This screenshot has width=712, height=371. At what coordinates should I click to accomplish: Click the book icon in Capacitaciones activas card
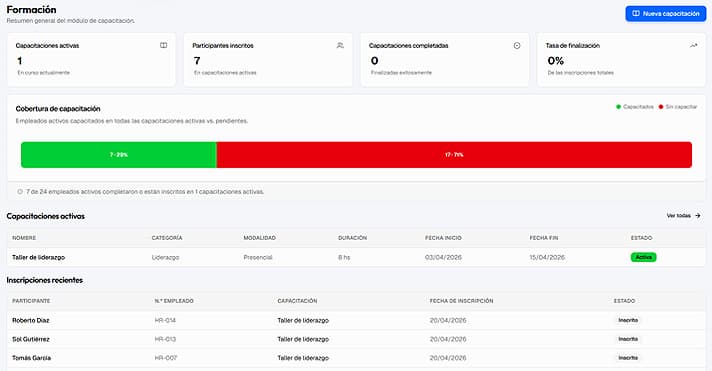click(163, 45)
